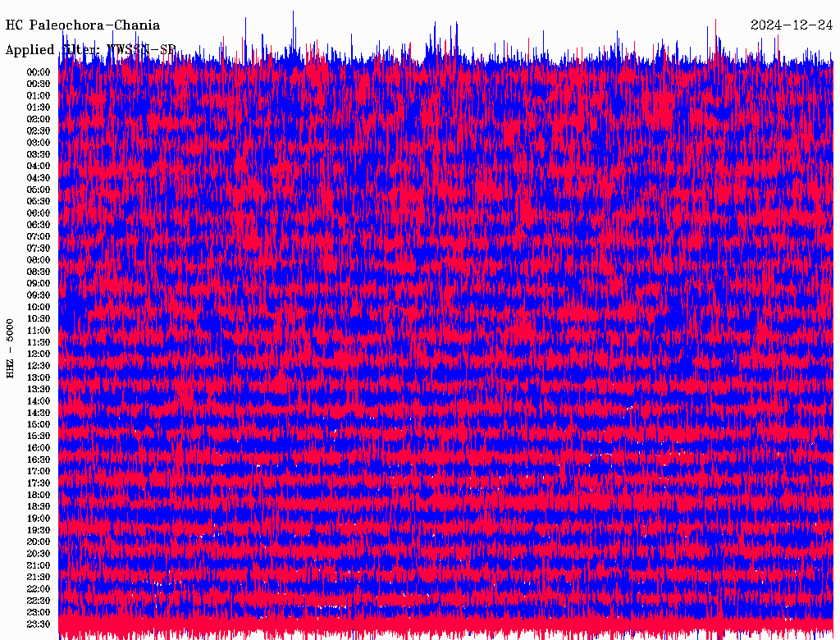Image resolution: width=840 pixels, height=640 pixels.
Task: Select the 02:30 time row label
Action: click(x=39, y=131)
